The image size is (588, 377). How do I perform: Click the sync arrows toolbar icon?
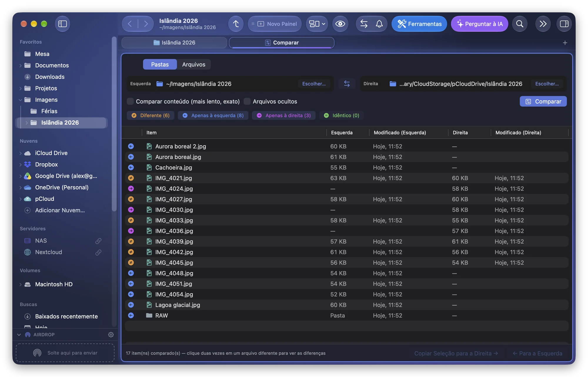pos(364,24)
